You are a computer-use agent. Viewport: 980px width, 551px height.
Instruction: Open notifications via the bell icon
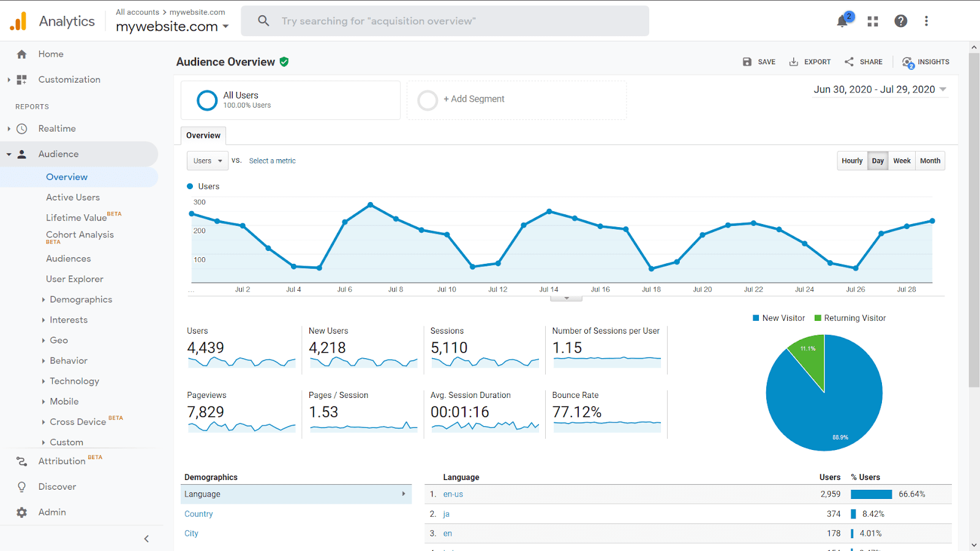(x=842, y=20)
